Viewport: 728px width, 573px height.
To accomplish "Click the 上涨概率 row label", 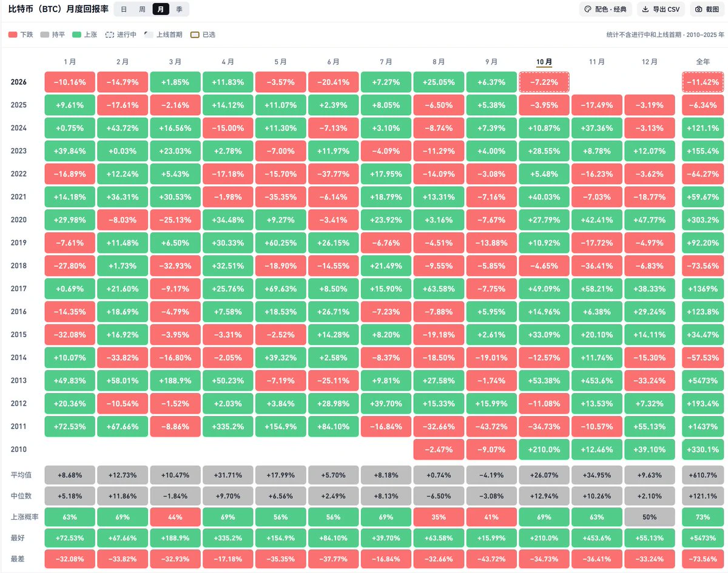I will [x=25, y=517].
